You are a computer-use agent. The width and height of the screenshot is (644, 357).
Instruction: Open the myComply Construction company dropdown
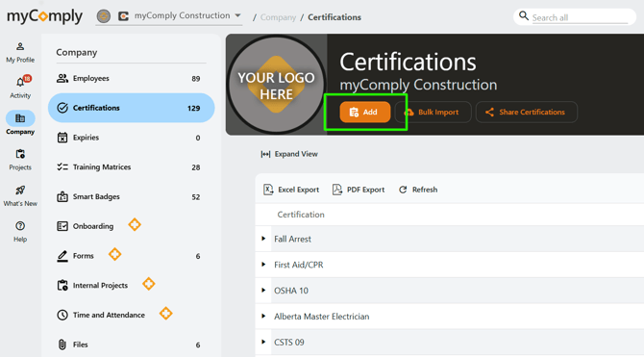168,16
